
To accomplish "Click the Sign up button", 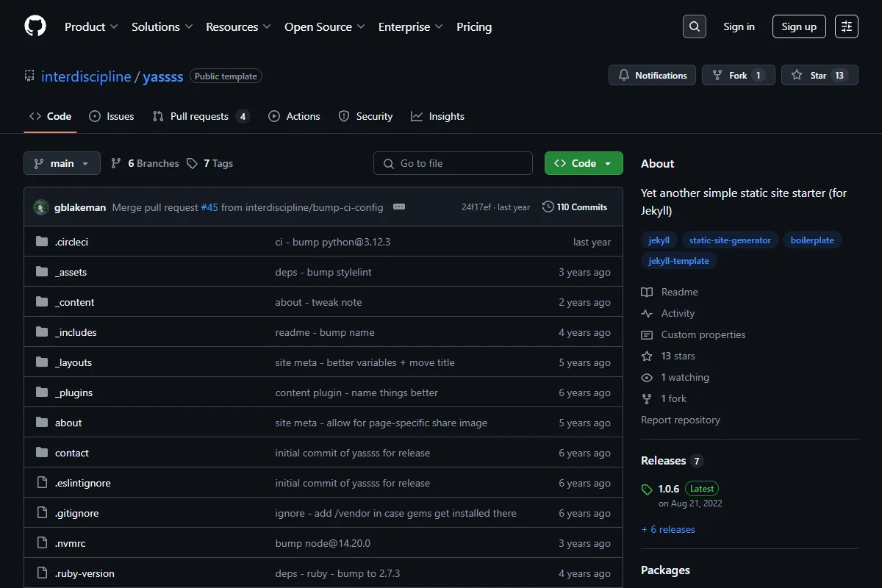I will coord(799,26).
